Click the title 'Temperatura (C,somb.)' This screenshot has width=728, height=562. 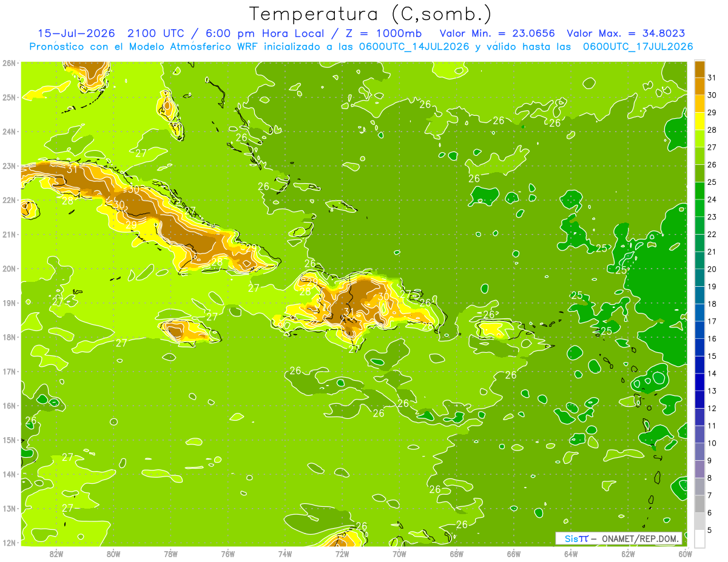[x=370, y=15]
